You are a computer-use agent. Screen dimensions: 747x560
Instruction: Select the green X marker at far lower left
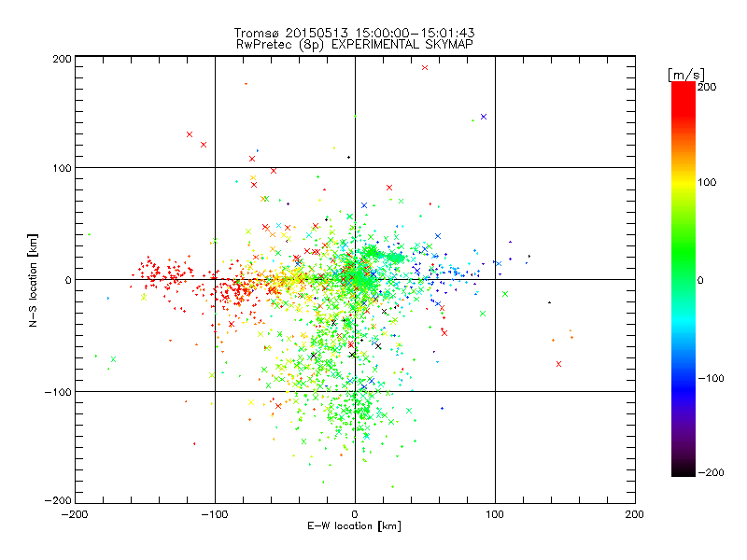(113, 359)
